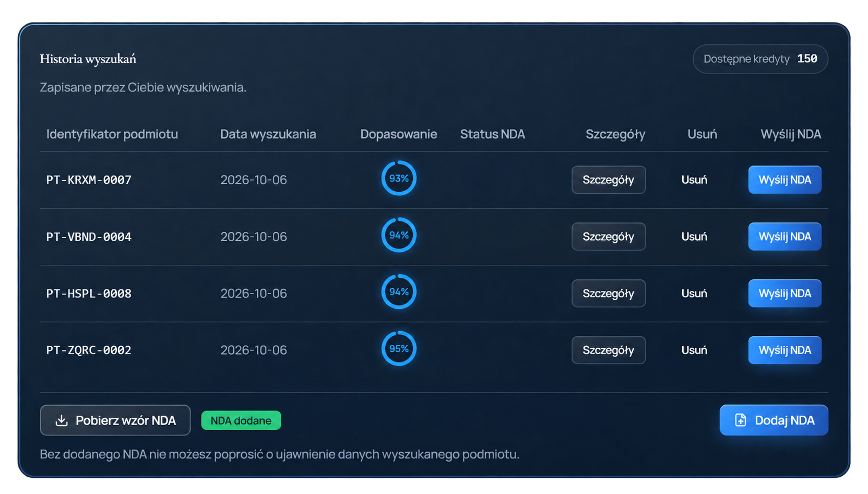Send NDA to PT-HSPL-0008
The width and height of the screenshot is (868, 494).
784,293
